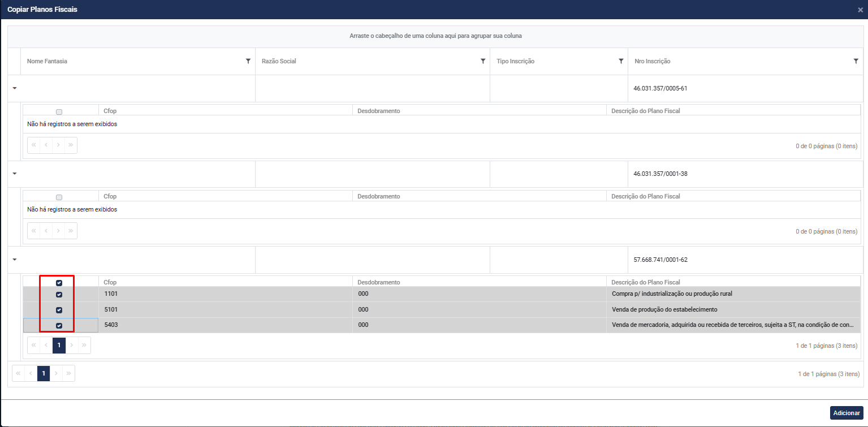Open filter on Nome Fantasia column

[248, 61]
